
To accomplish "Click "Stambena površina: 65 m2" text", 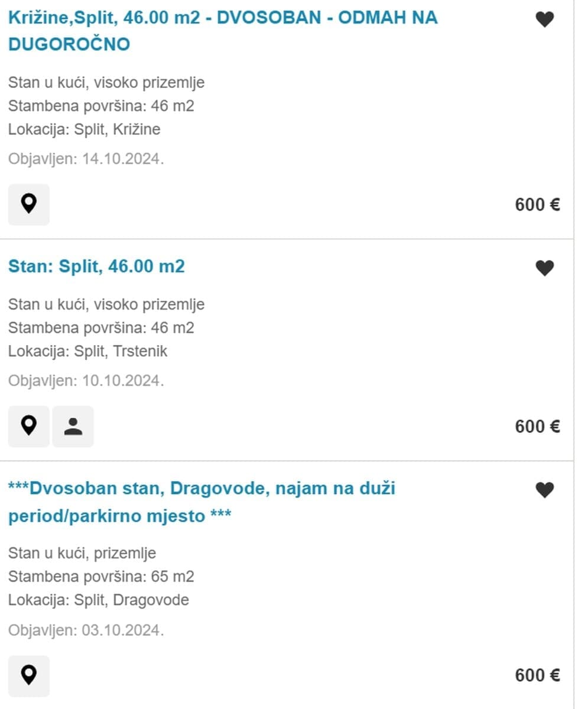I will [x=101, y=577].
